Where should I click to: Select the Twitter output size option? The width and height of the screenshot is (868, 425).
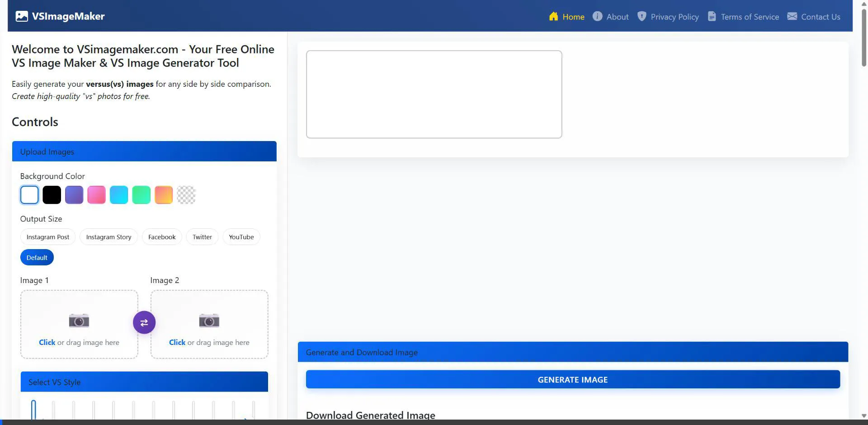click(202, 237)
